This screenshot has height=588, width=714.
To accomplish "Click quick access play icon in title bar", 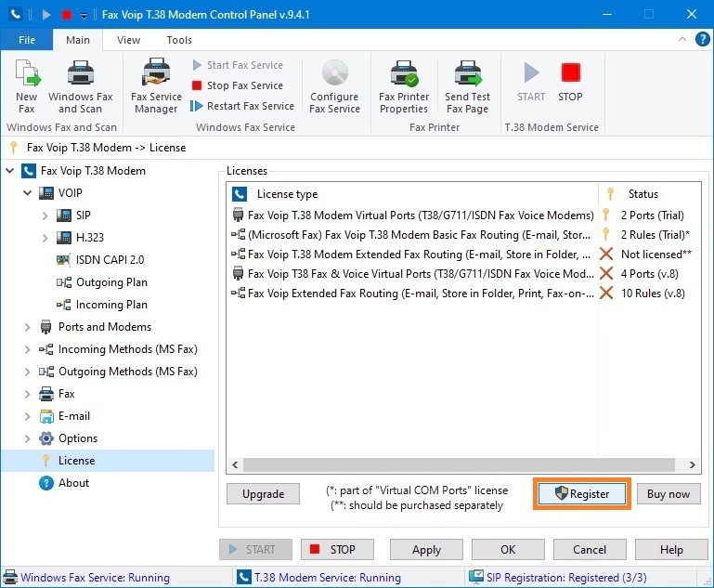I will pyautogui.click(x=46, y=15).
